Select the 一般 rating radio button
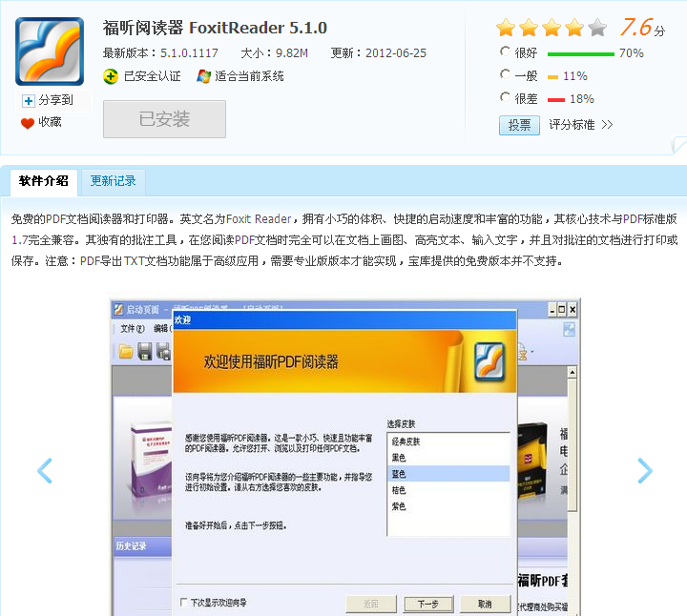This screenshot has width=687, height=616. tap(505, 74)
